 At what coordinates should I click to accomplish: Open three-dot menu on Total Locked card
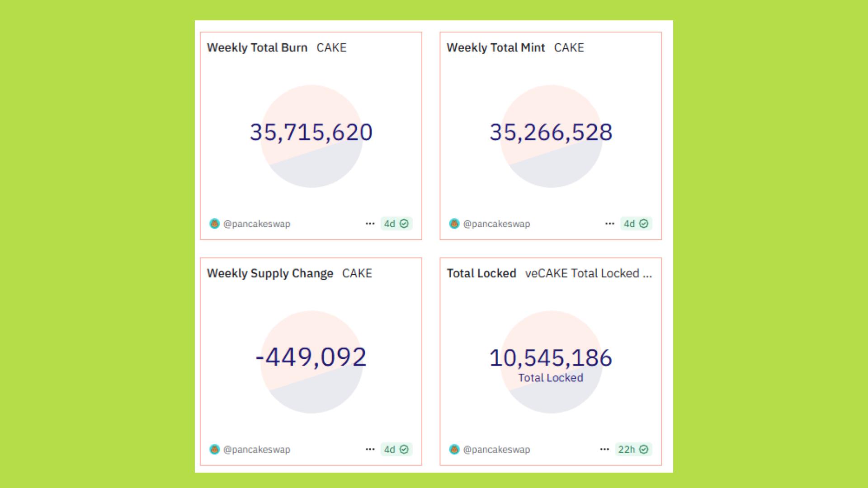coord(604,450)
